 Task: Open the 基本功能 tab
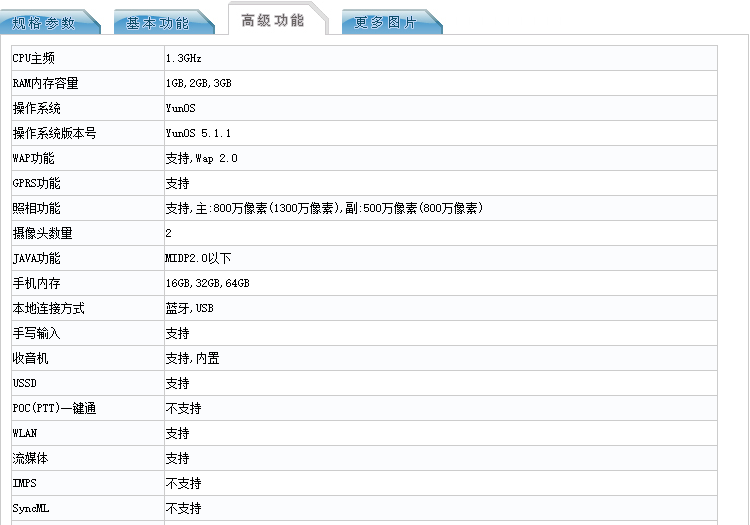(158, 23)
